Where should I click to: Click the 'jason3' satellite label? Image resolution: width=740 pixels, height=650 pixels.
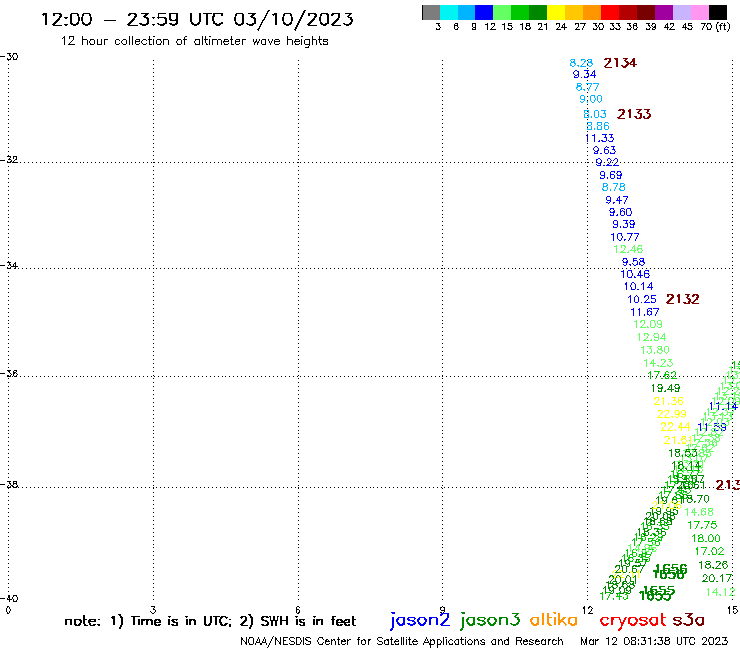click(x=490, y=620)
